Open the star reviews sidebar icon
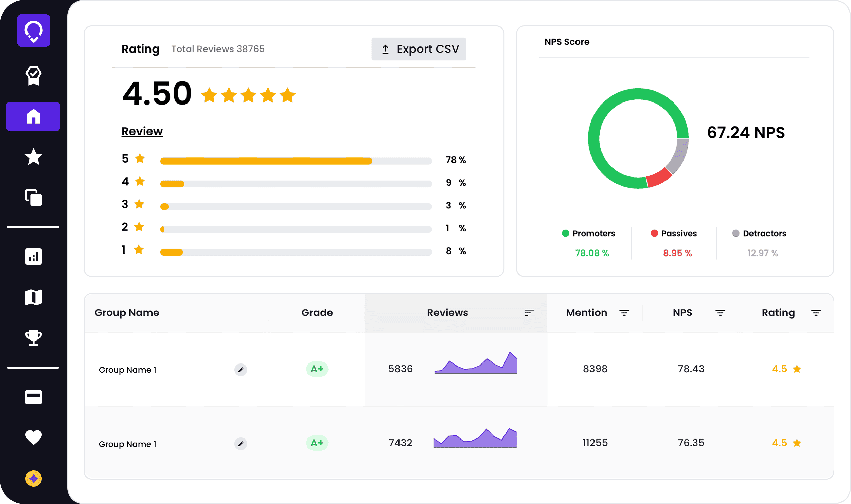 (x=33, y=157)
